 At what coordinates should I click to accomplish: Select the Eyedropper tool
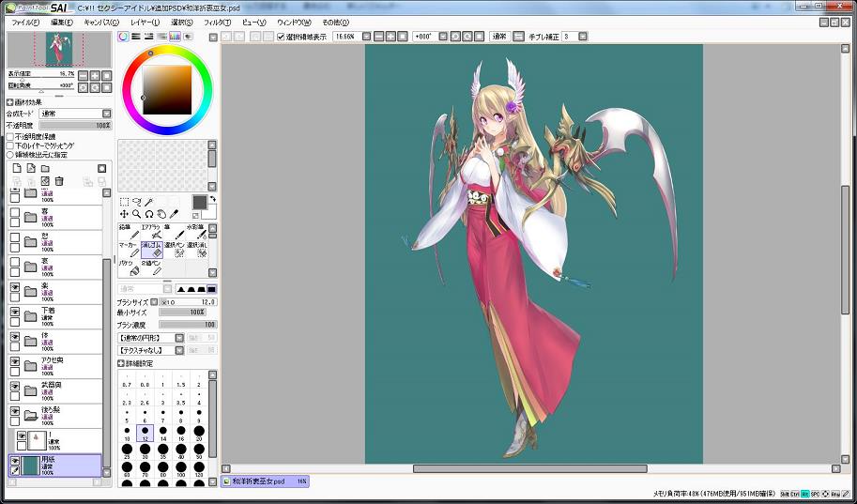[x=174, y=214]
